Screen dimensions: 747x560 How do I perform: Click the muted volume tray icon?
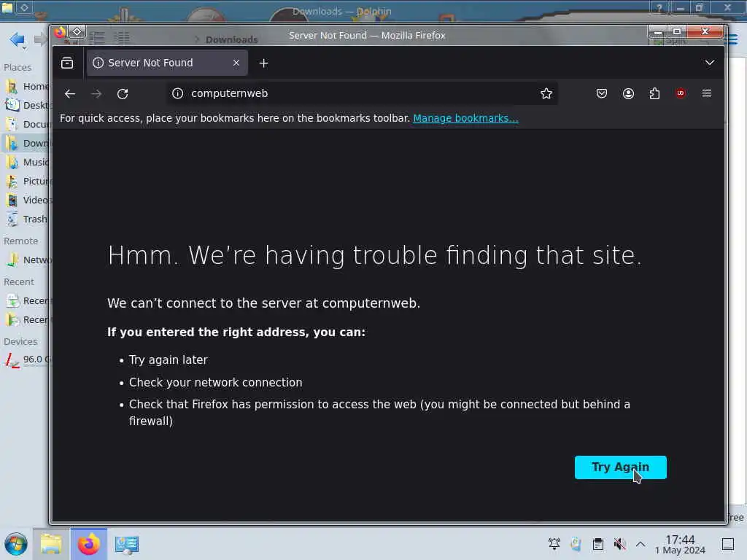point(619,544)
